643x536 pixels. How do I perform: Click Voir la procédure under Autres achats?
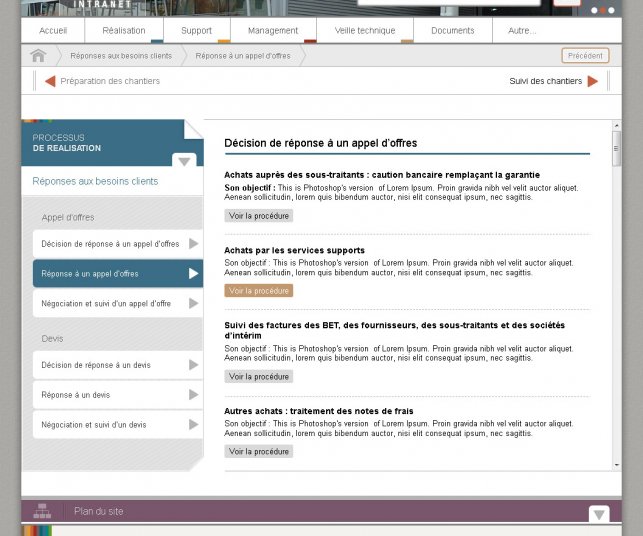tap(259, 452)
